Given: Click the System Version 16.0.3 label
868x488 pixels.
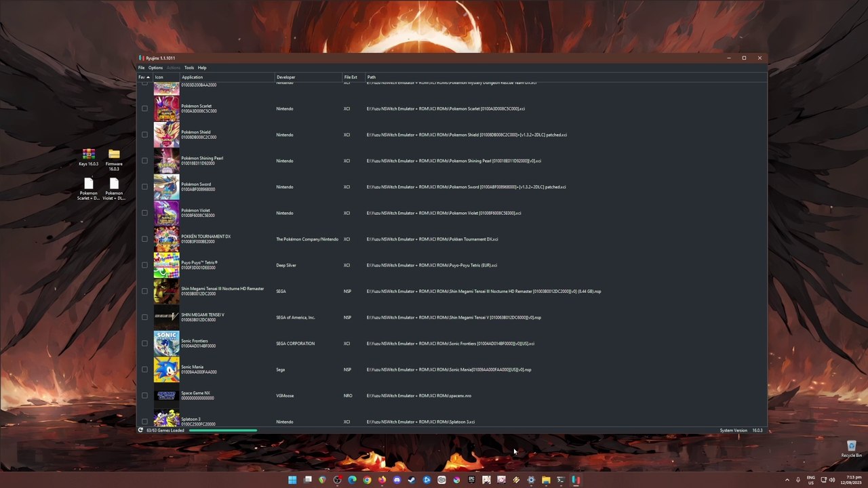Looking at the screenshot, I should click(741, 430).
